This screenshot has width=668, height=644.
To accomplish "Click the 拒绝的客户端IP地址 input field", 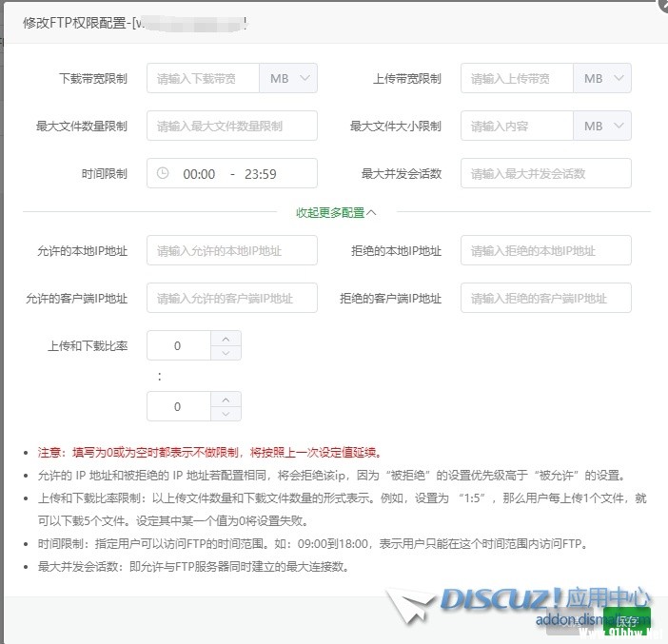I will pos(545,298).
